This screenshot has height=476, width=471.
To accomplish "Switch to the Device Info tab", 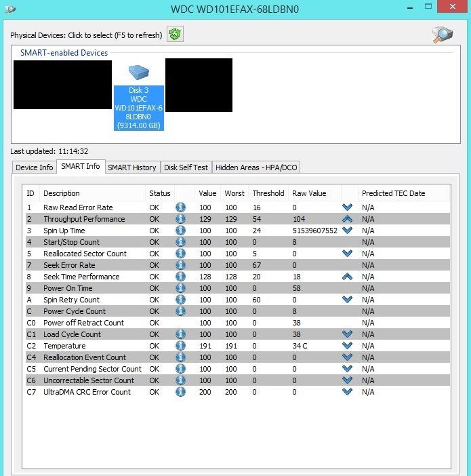I will [35, 167].
